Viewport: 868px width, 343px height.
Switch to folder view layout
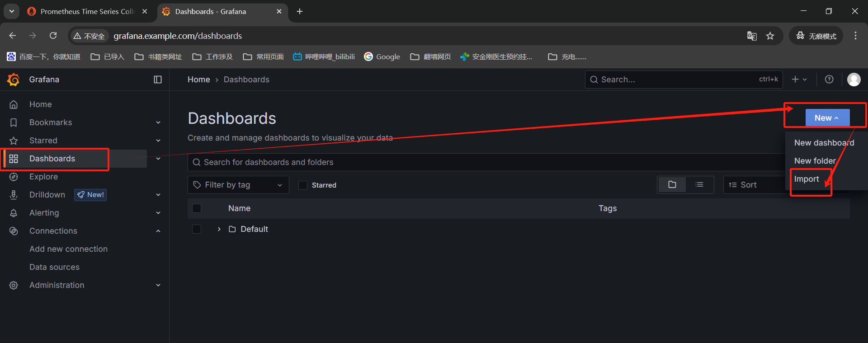(x=672, y=185)
